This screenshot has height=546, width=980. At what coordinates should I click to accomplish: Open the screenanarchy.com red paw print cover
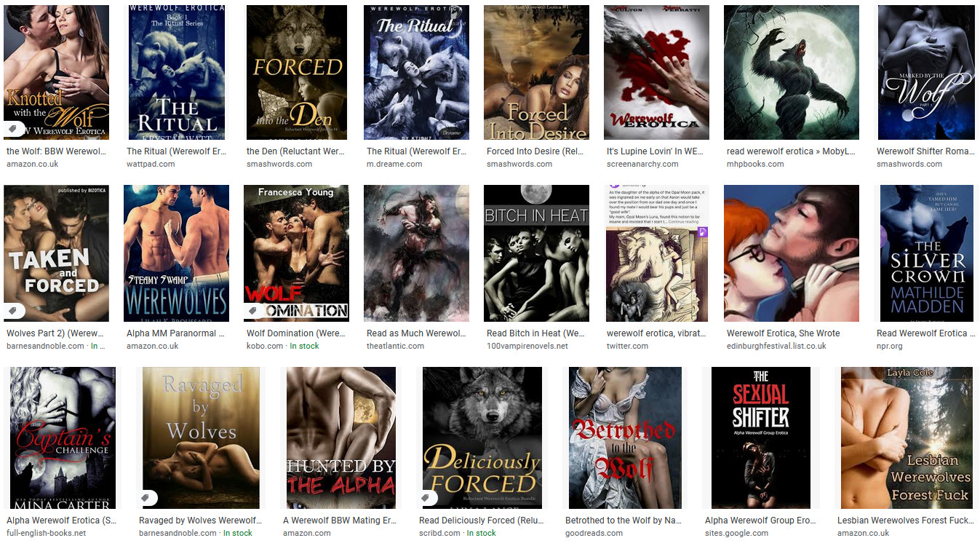tap(656, 72)
